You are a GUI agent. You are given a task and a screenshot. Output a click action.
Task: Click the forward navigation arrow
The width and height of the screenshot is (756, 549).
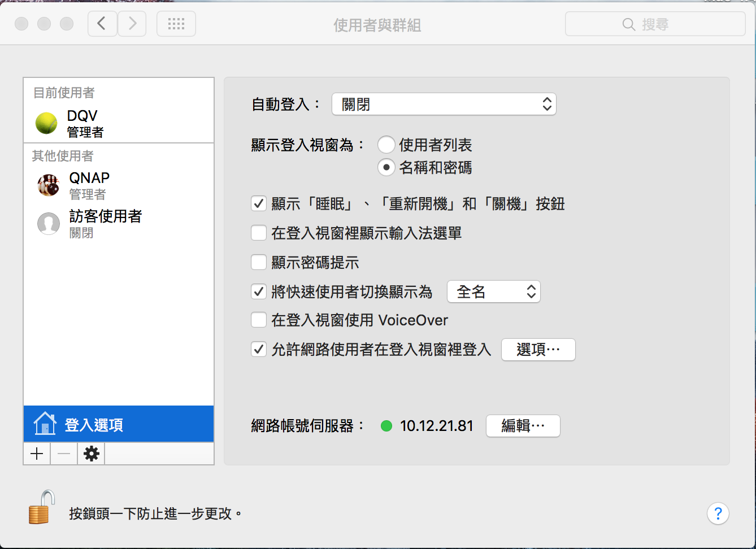click(x=132, y=23)
